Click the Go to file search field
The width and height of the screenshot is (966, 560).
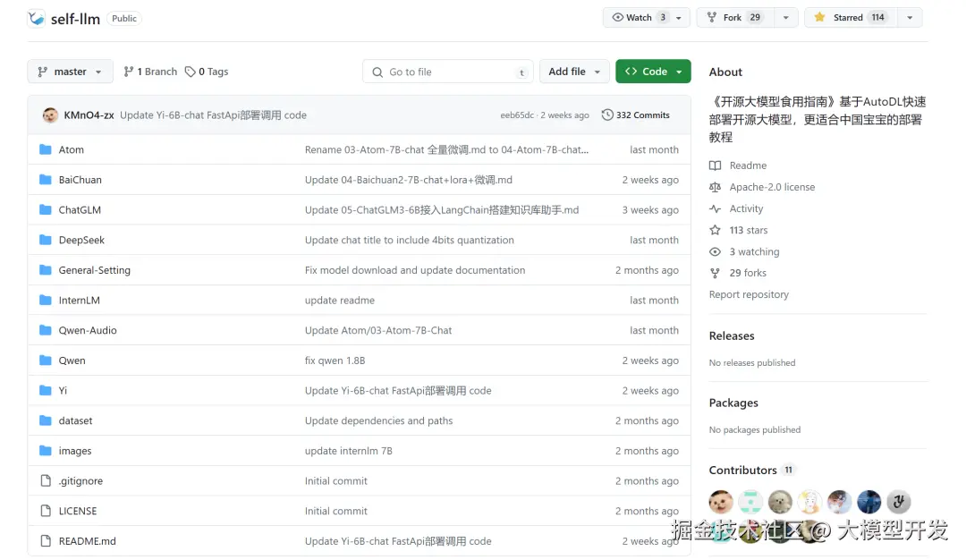tap(448, 72)
